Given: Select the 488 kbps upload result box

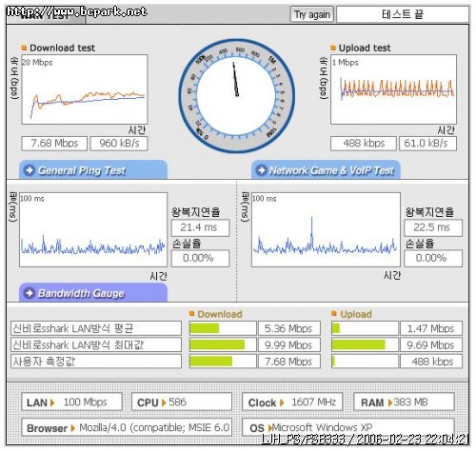Looking at the screenshot, I should click(364, 144).
